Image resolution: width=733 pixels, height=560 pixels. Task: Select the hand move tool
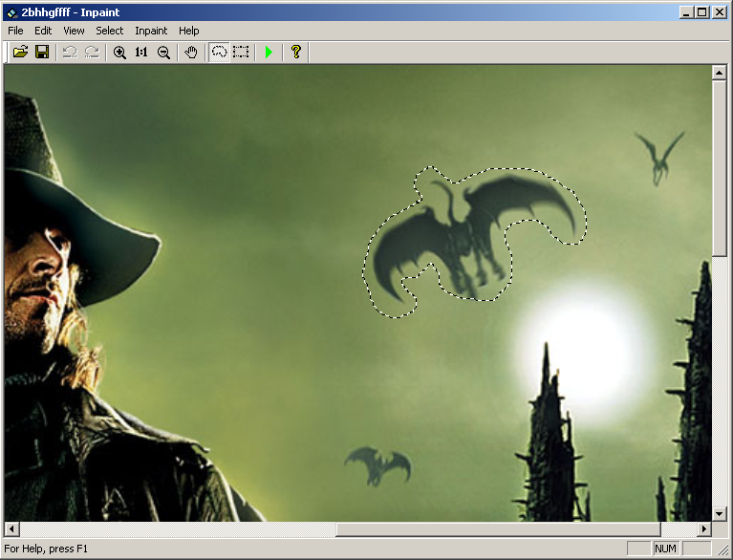191,52
